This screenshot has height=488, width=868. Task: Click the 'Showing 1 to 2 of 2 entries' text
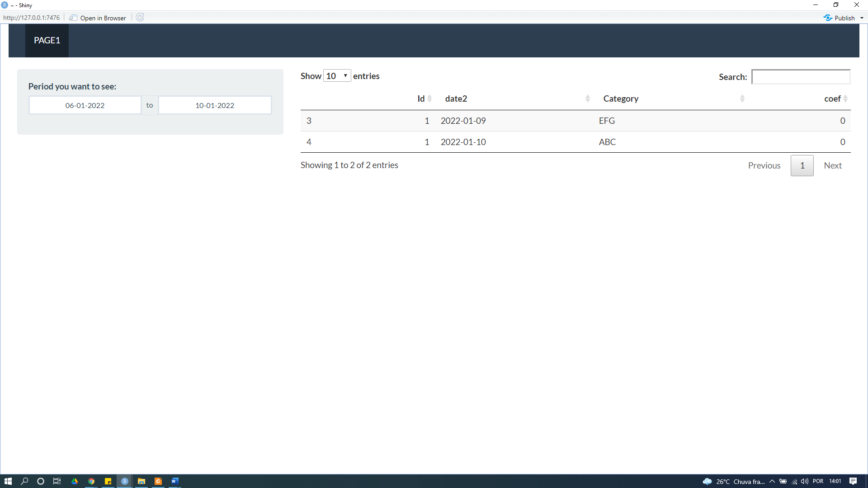(349, 165)
